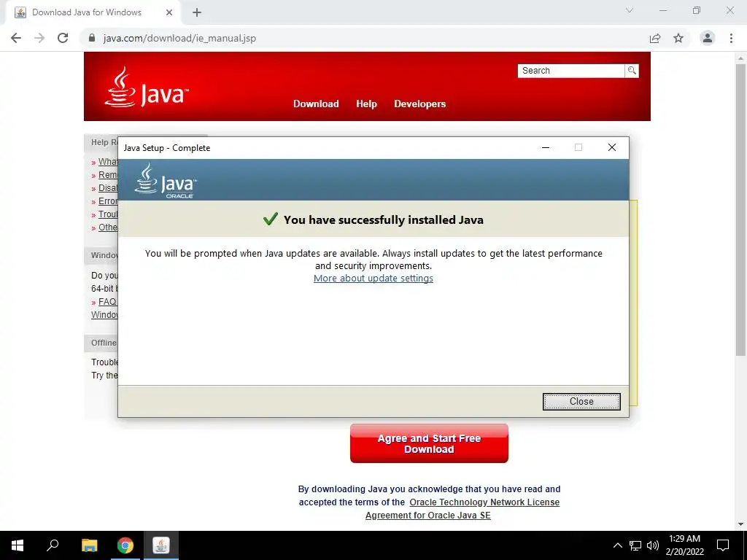Select the Help tab in Java banner
Image resolution: width=747 pixels, height=560 pixels.
pyautogui.click(x=366, y=104)
